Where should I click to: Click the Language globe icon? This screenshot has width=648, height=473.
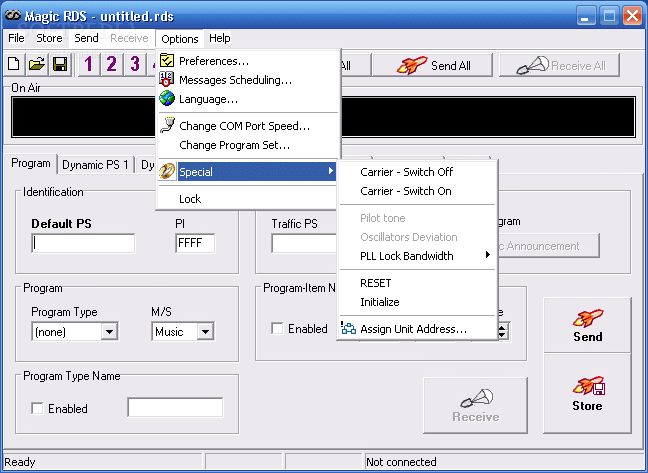click(x=167, y=98)
